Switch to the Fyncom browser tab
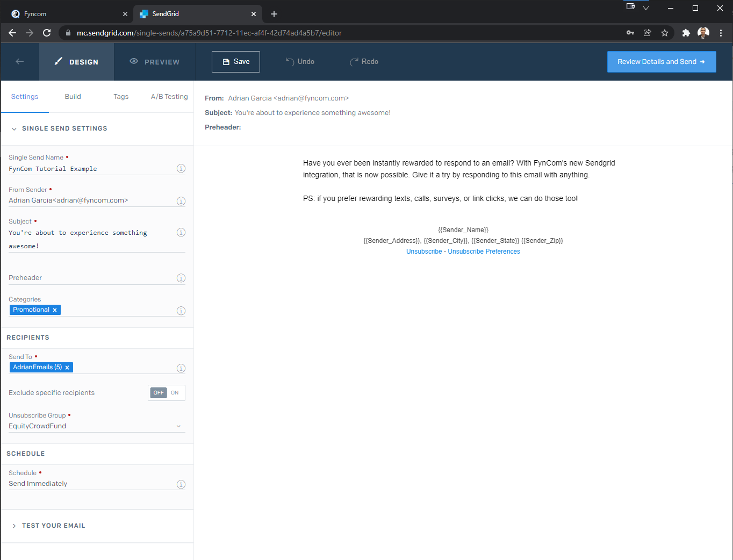Viewport: 733px width, 560px height. 68,14
